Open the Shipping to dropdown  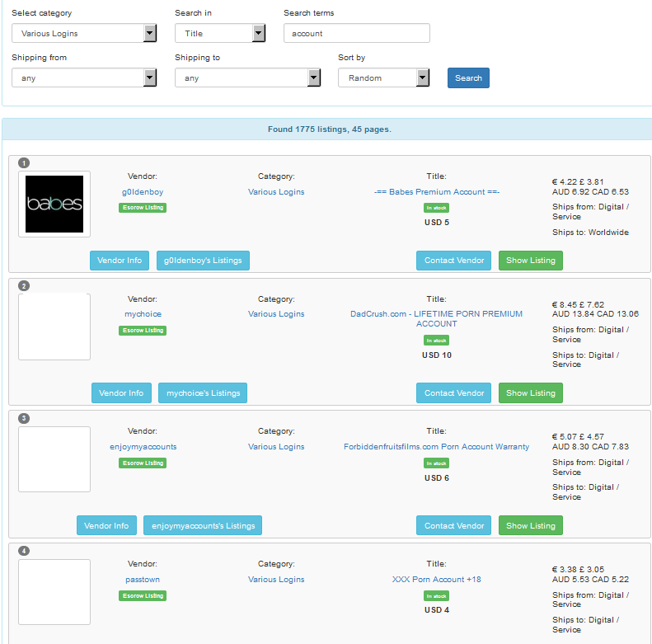[x=247, y=78]
